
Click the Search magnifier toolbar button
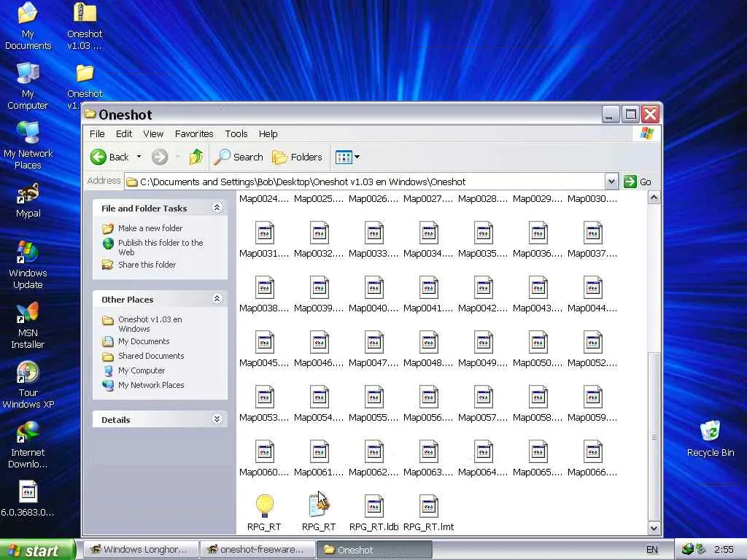(x=239, y=157)
